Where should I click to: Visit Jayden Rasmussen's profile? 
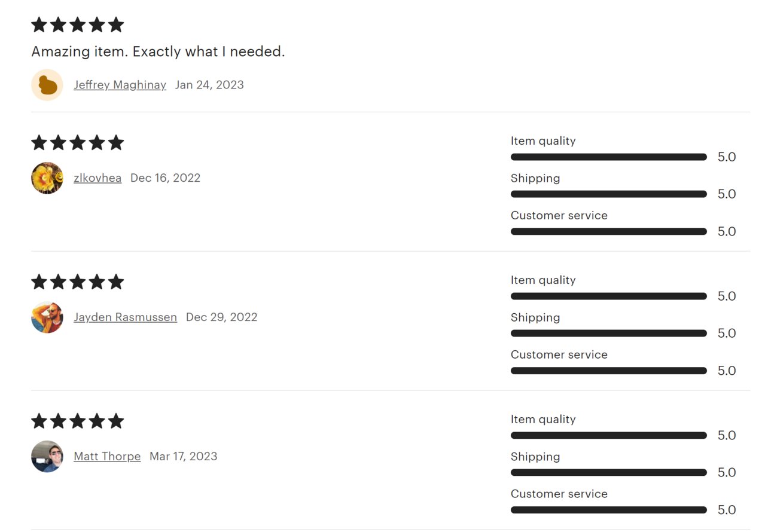point(125,317)
